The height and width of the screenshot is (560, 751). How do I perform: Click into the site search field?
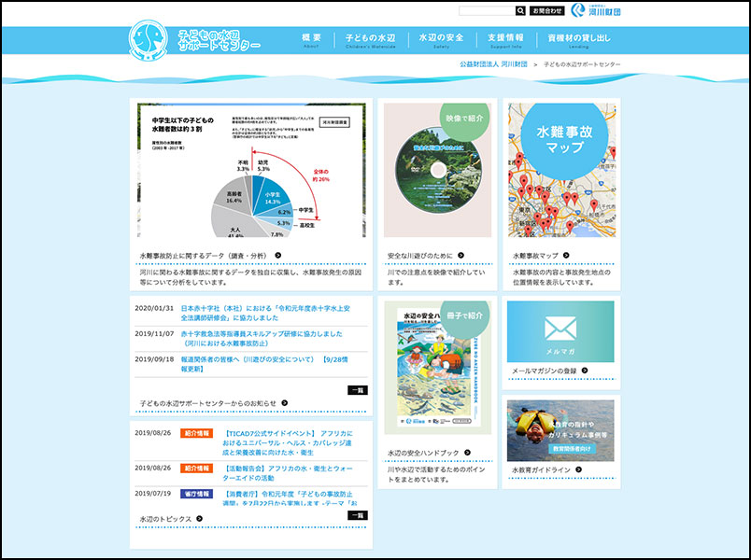(x=486, y=11)
